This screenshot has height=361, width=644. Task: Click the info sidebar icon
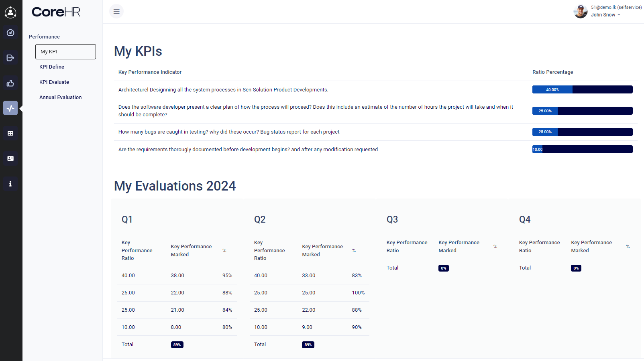(x=10, y=184)
